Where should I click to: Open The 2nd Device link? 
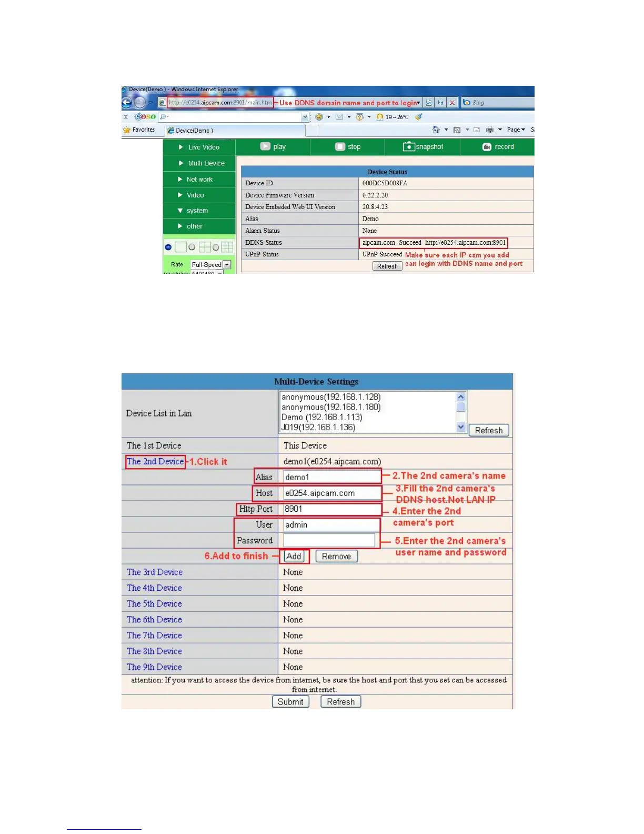155,461
